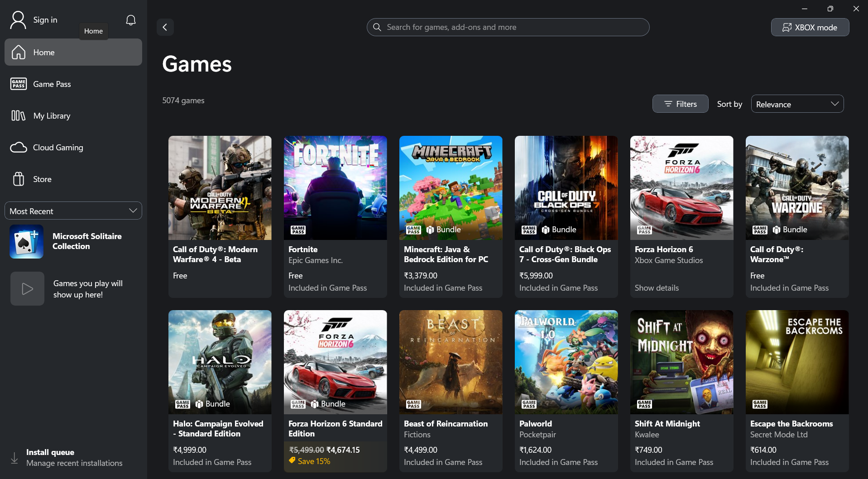Click Bundle icon on Minecraft cover

click(430, 230)
